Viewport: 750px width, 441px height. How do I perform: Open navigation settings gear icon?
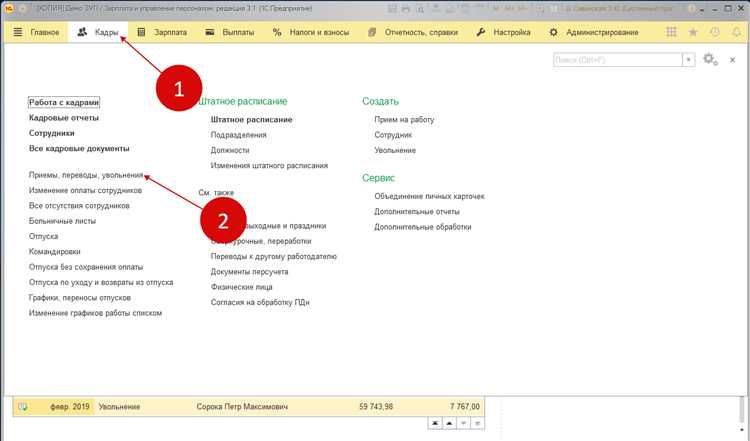[710, 59]
